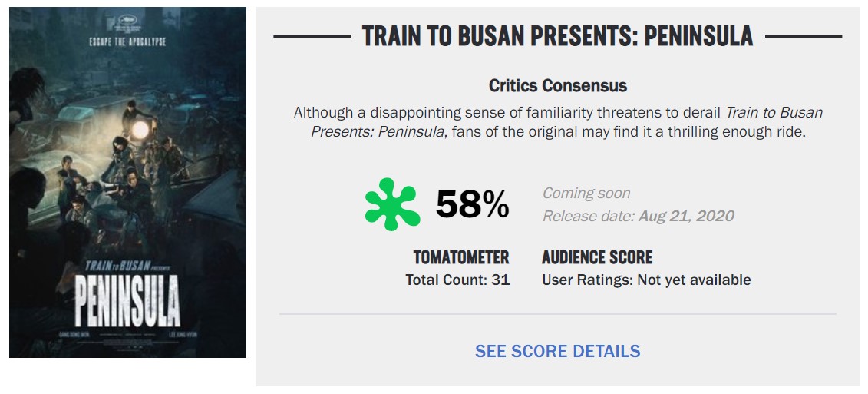Screen dimensions: 868x394
Task: Click the green splat Tomatometer icon
Action: (392, 204)
